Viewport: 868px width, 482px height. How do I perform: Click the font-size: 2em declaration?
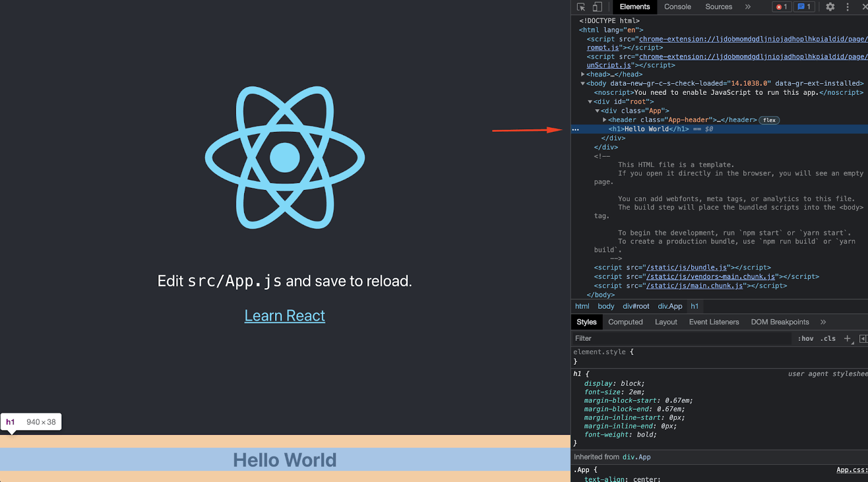[x=615, y=392]
